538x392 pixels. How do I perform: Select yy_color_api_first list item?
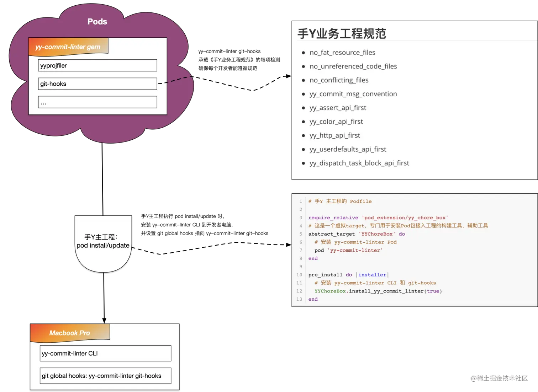tap(336, 122)
